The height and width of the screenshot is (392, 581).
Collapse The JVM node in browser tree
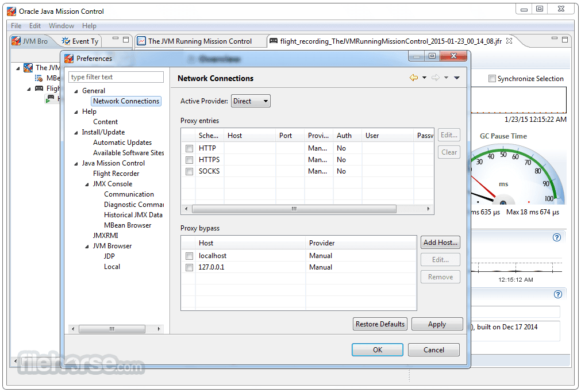pyautogui.click(x=18, y=68)
